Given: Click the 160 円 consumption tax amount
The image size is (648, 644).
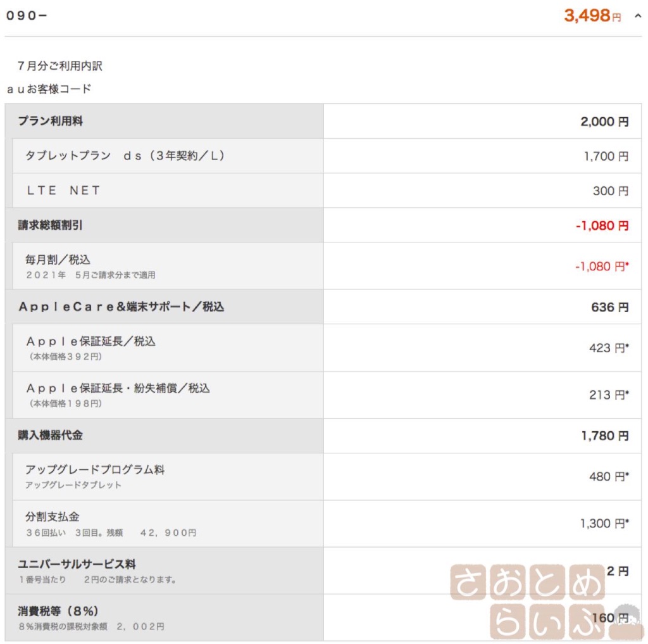Looking at the screenshot, I should pos(611,618).
